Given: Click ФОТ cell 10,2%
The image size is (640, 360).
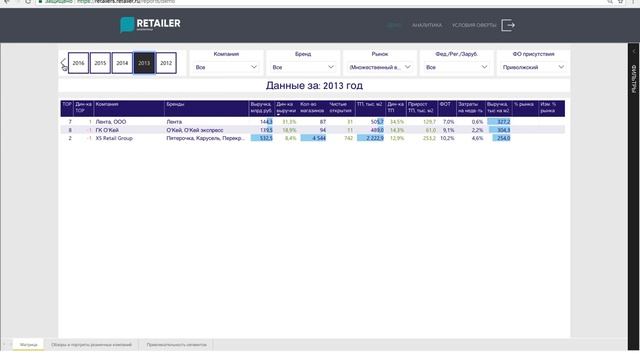Looking at the screenshot, I should tap(447, 138).
